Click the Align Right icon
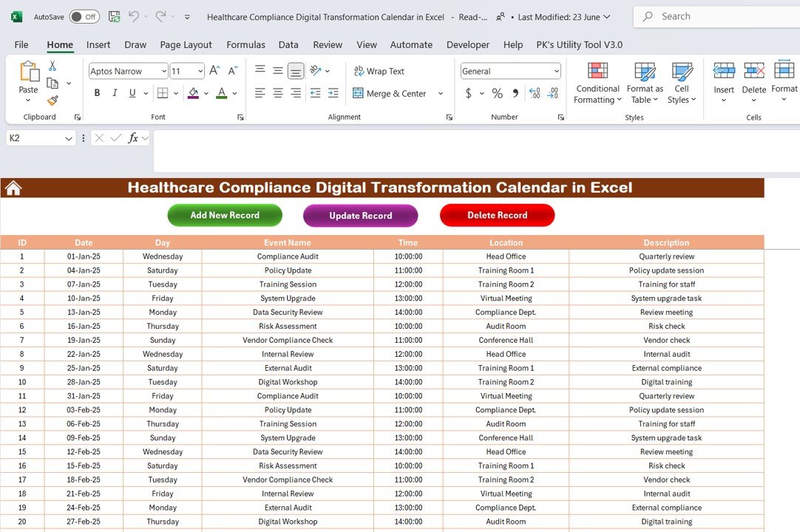Image resolution: width=800 pixels, height=532 pixels. coord(296,93)
